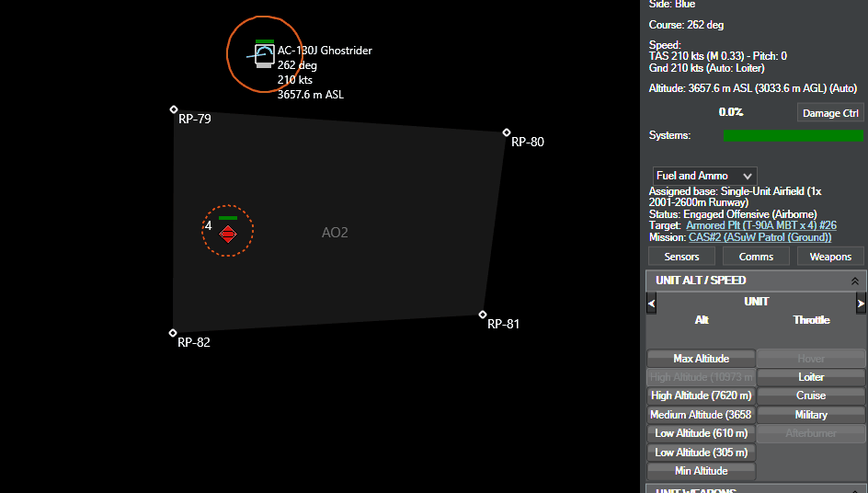
Task: Open the Weapons window
Action: click(830, 257)
